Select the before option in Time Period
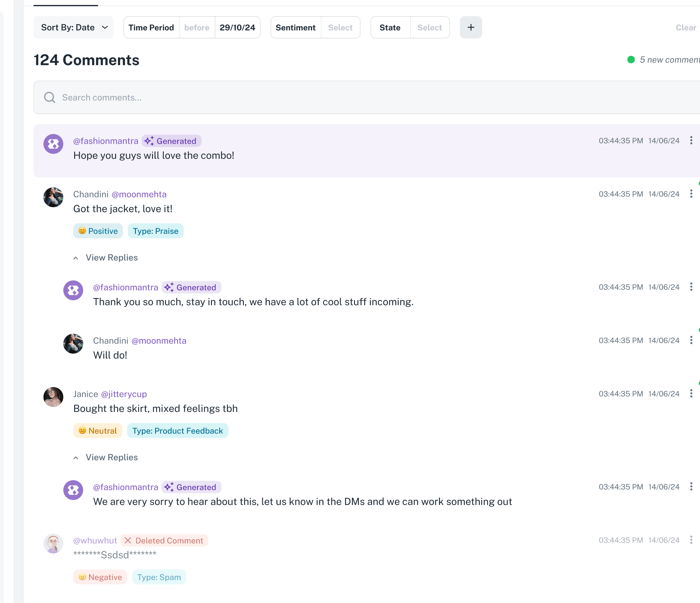The image size is (700, 603). tap(197, 27)
